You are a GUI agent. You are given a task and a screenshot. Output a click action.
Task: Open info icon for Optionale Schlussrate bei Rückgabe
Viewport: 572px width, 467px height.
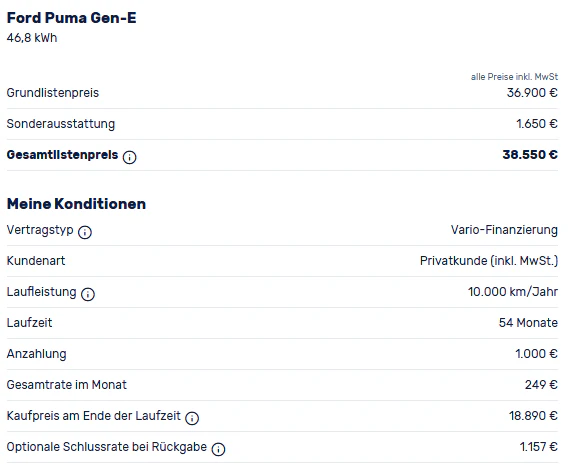pos(218,449)
